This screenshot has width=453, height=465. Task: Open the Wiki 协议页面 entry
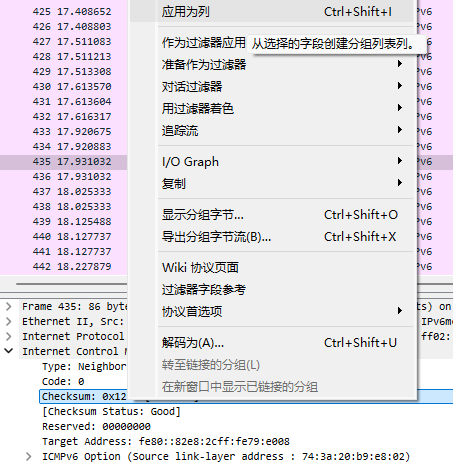tap(271, 267)
